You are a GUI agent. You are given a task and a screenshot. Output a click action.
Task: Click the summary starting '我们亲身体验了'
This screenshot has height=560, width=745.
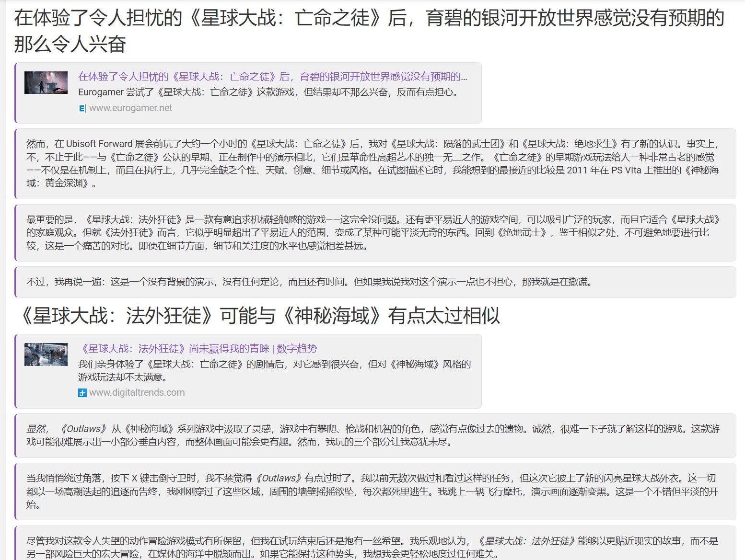[274, 370]
